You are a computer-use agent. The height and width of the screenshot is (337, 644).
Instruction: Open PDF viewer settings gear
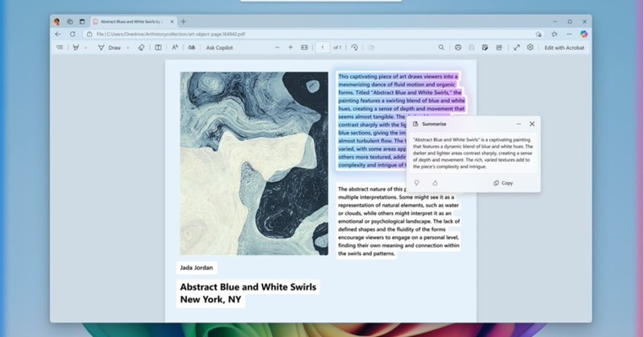[x=530, y=47]
